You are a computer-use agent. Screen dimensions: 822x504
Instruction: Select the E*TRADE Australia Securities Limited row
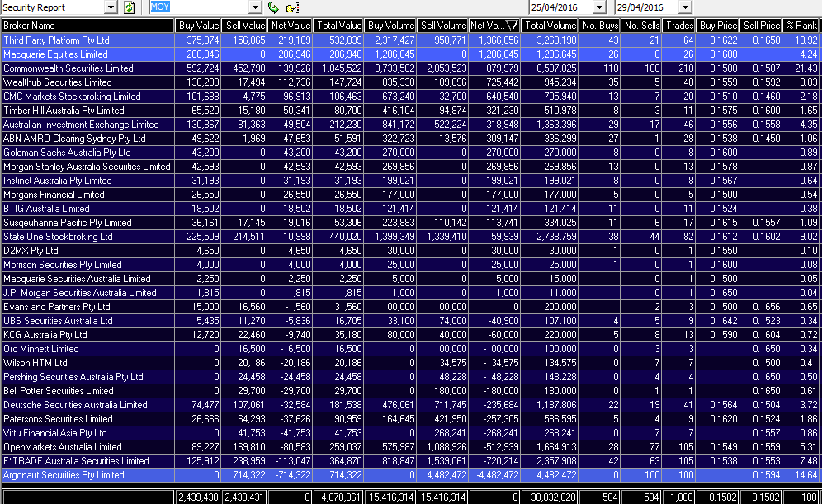[410, 462]
